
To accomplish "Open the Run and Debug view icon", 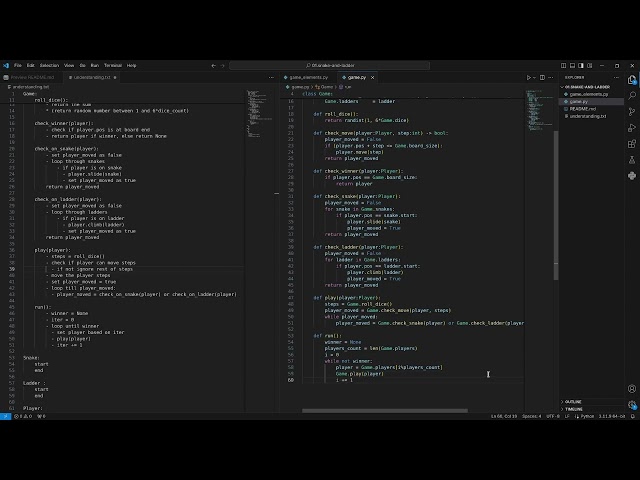I will 632,128.
